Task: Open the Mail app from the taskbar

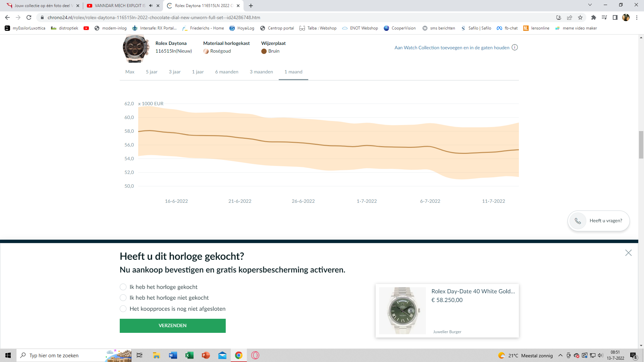Action: click(x=222, y=355)
